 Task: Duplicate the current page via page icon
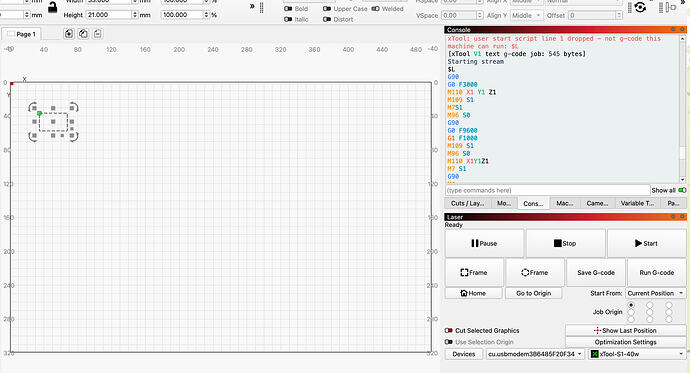(x=83, y=34)
